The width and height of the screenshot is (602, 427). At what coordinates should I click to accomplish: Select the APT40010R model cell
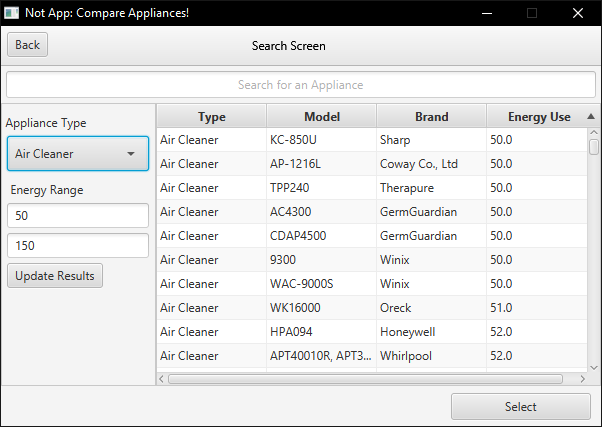(x=322, y=356)
